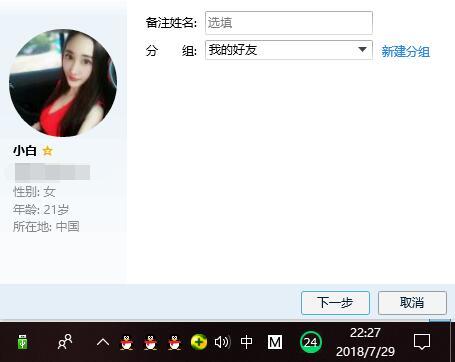Open the People icon in the taskbar

[x=65, y=342]
